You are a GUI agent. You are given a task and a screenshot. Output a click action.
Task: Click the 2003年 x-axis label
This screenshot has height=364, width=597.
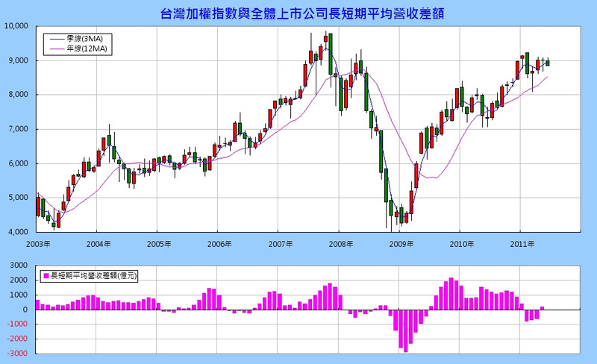38,244
